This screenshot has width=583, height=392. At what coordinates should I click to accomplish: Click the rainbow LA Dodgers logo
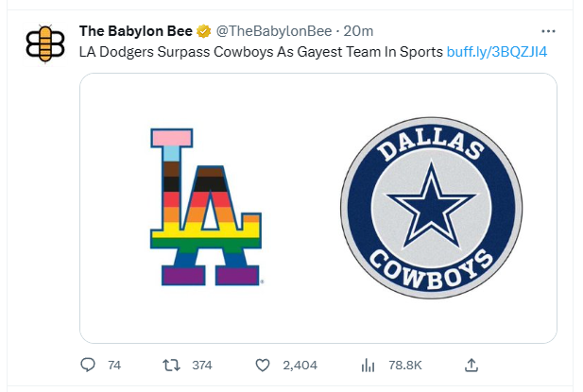206,207
